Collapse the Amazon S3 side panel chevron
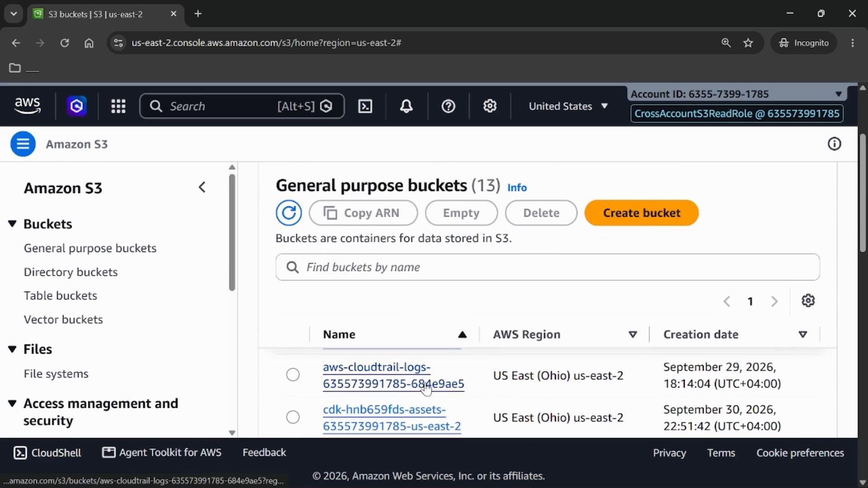Screen dimensions: 868x488 coord(202,188)
